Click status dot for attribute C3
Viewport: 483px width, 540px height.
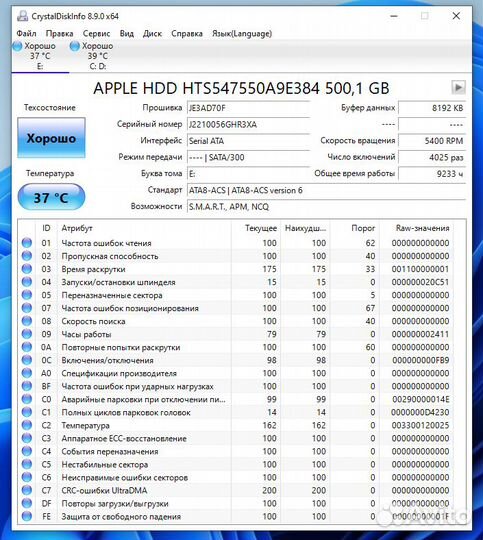27,438
